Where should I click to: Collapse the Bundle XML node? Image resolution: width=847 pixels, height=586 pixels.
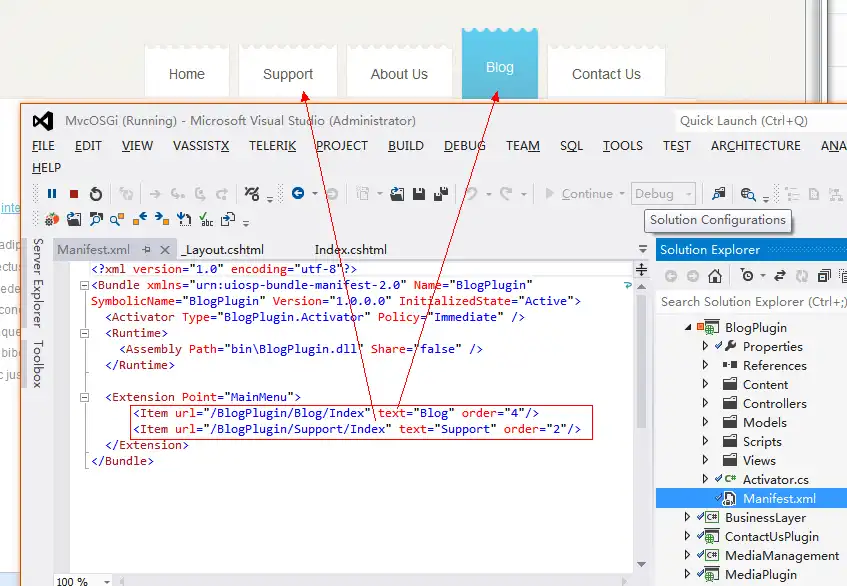point(84,285)
